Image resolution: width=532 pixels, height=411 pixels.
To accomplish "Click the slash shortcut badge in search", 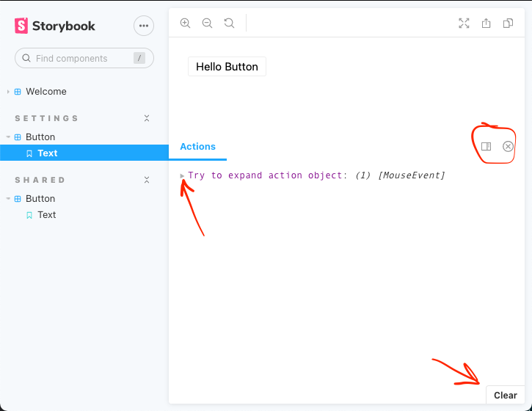I will 139,58.
